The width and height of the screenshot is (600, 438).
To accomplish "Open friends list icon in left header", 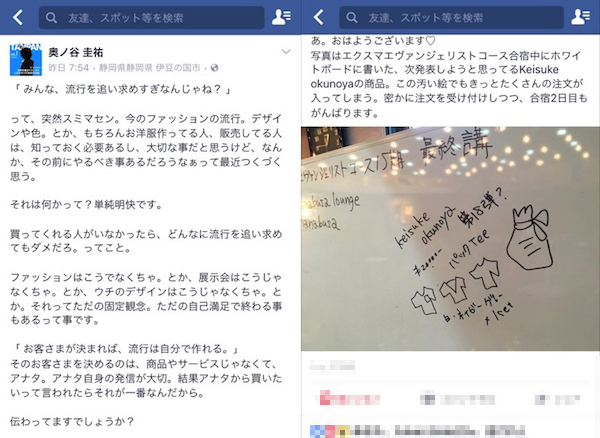I will tap(281, 17).
